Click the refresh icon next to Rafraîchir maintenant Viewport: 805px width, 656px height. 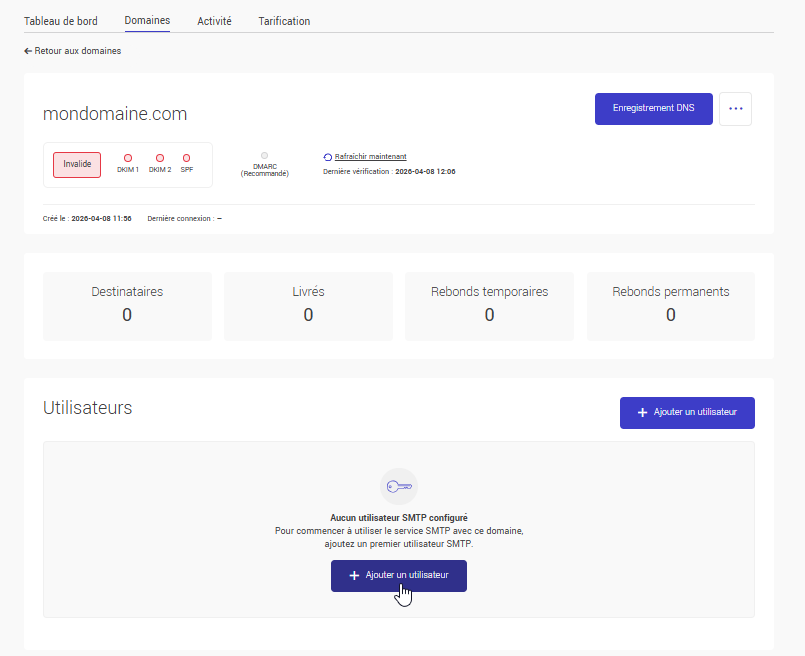click(x=328, y=156)
